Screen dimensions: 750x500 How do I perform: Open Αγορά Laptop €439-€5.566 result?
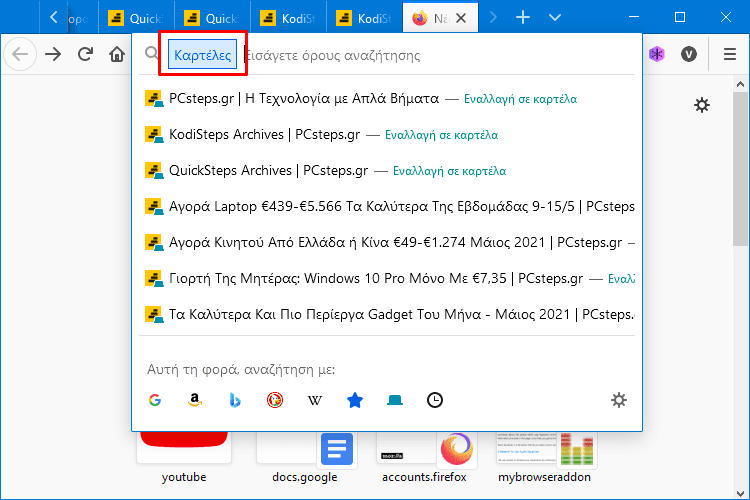click(389, 206)
